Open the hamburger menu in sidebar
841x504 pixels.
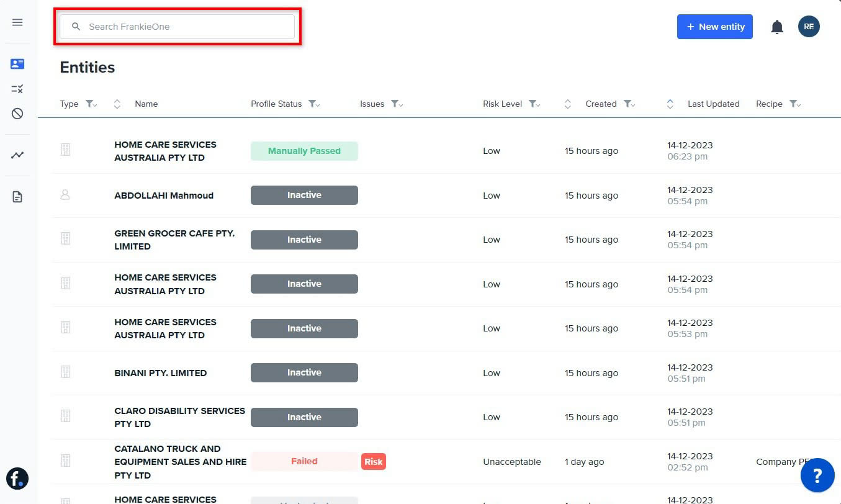coord(17,22)
